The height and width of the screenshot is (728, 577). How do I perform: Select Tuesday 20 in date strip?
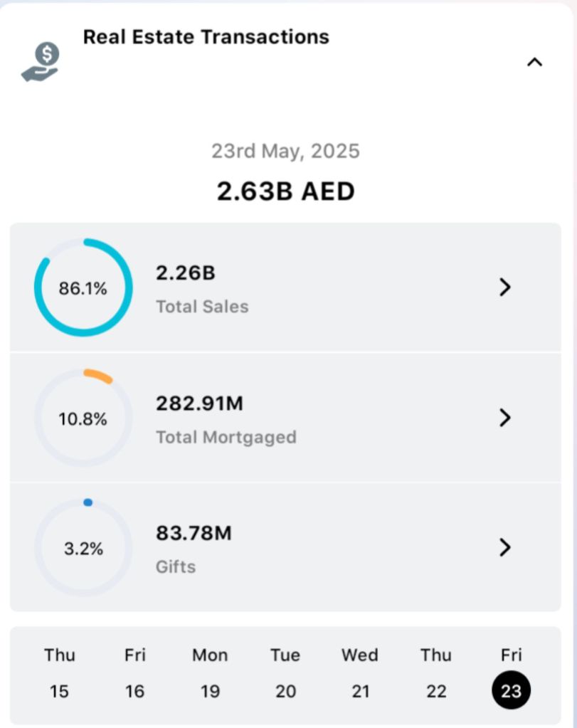coord(285,673)
